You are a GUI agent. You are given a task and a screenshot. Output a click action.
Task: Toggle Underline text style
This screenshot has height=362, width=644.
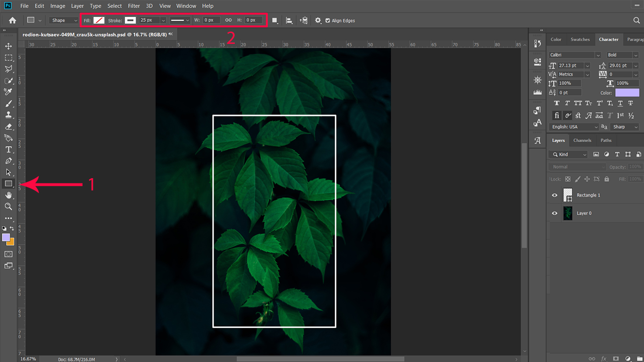(x=620, y=104)
